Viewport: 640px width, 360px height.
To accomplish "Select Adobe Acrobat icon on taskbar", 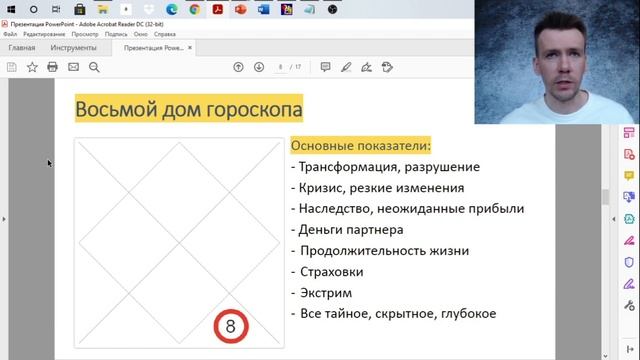I will click(x=218, y=9).
